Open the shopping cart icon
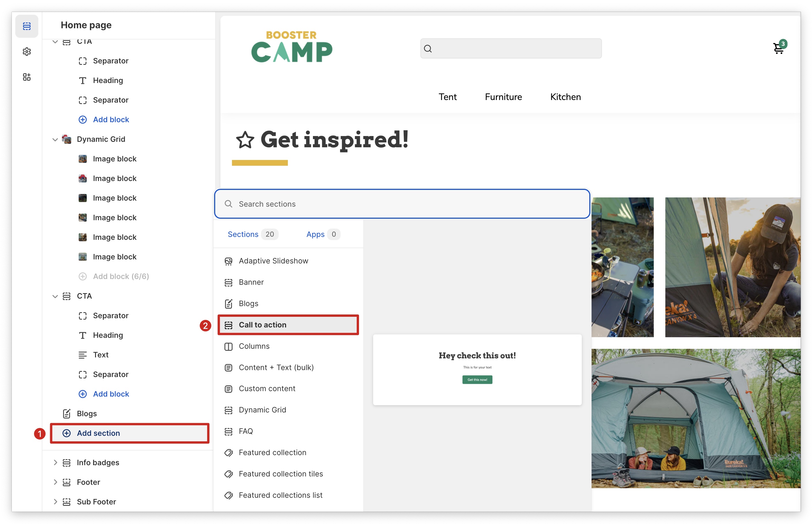 point(778,48)
